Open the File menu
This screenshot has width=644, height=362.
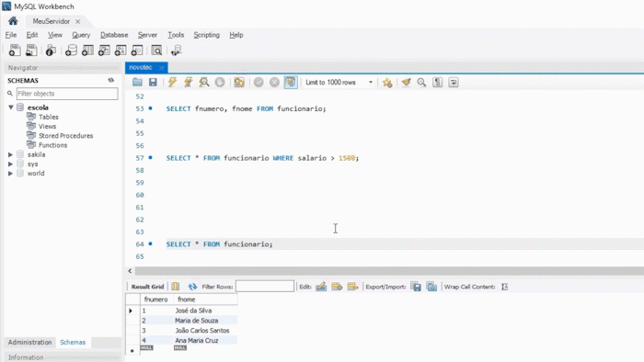click(11, 35)
